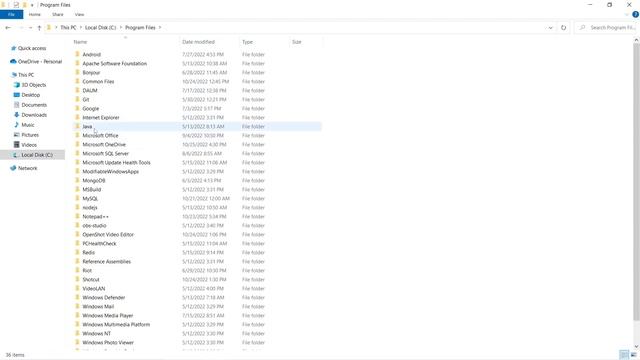This screenshot has height=360, width=640.
Task: Go back with the Back arrow
Action: (8, 28)
